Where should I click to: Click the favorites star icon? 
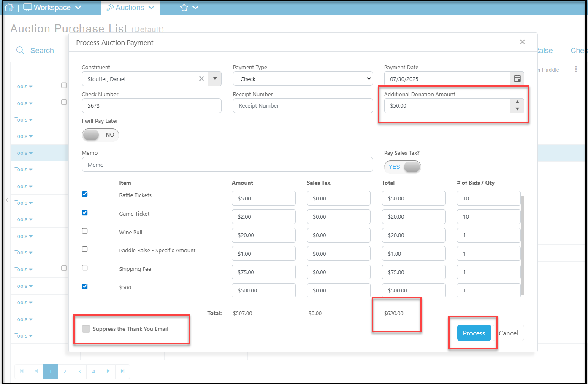coord(184,8)
